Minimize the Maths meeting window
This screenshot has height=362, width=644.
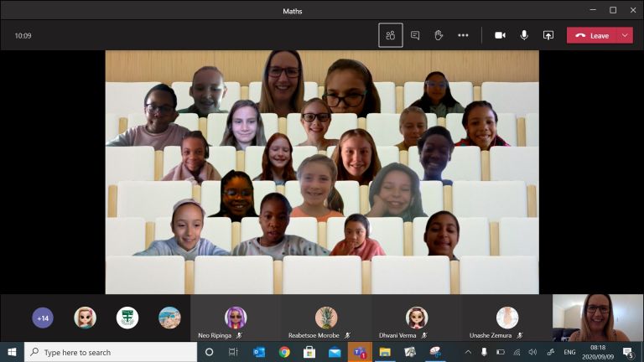point(593,10)
